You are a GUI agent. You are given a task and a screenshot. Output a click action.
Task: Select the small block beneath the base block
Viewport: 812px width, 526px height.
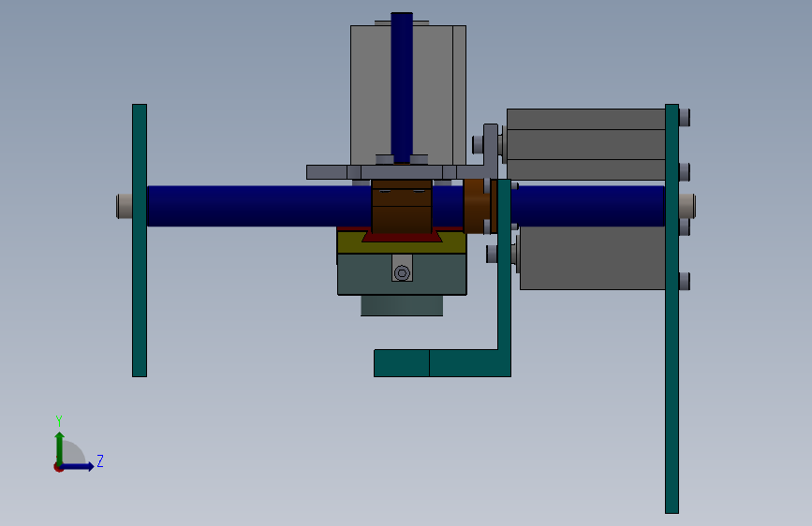coord(402,305)
